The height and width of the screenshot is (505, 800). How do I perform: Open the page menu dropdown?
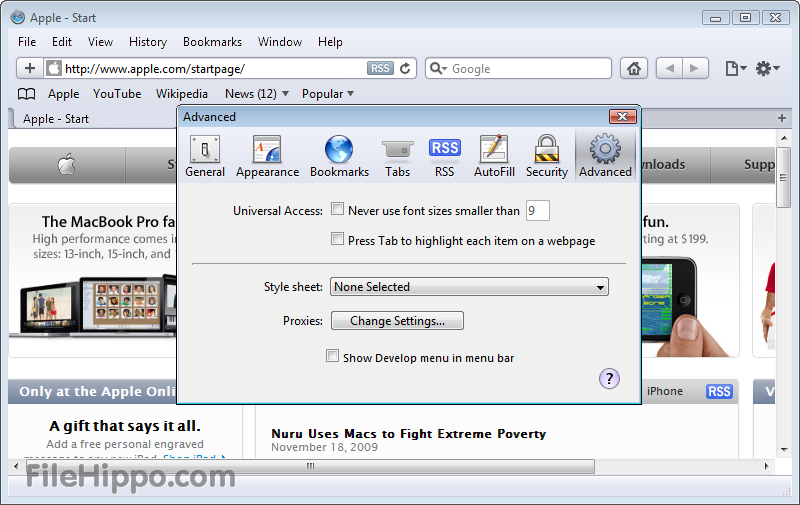click(x=736, y=68)
